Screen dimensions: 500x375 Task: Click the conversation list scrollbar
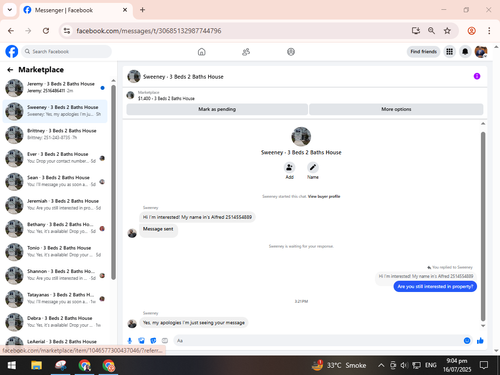(x=113, y=182)
